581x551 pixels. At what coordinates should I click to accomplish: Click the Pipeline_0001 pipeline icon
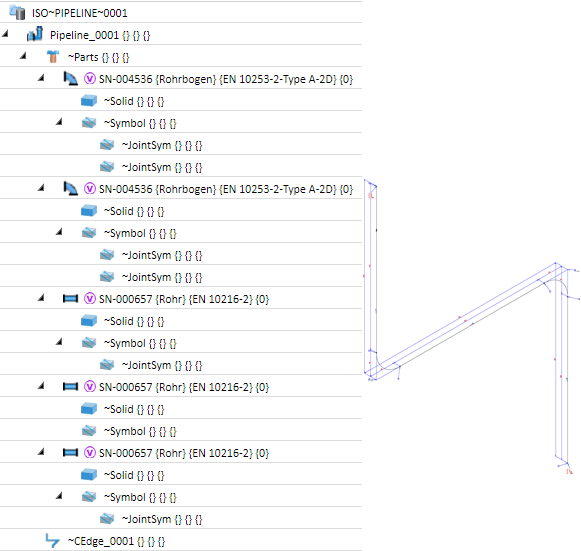click(35, 34)
